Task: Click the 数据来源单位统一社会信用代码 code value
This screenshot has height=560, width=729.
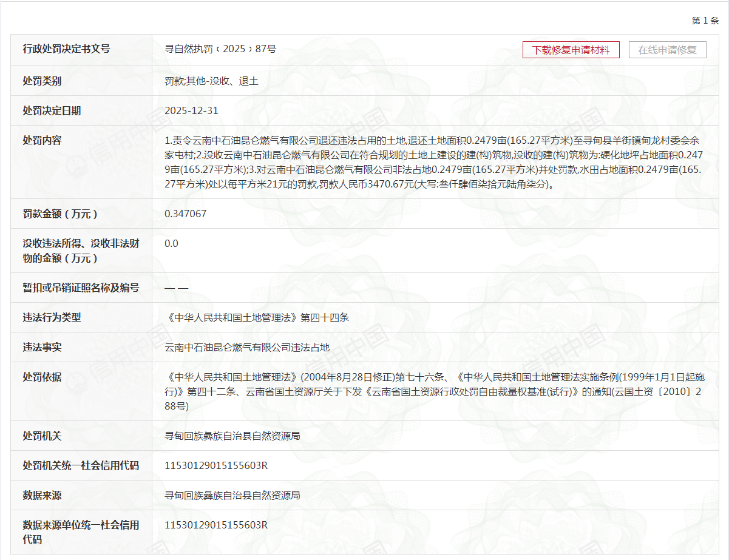Action: pyautogui.click(x=216, y=525)
